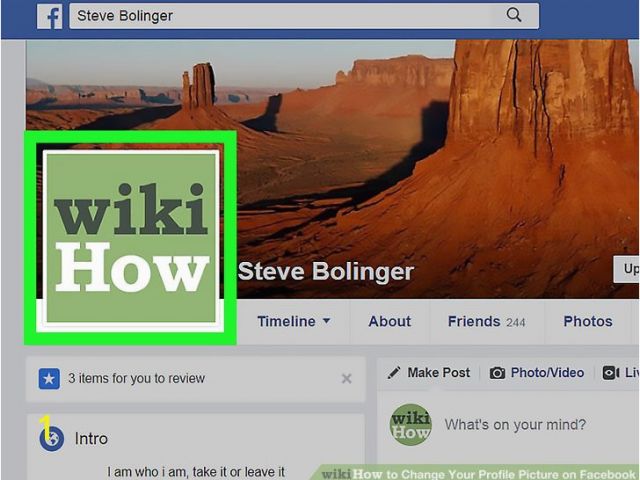The image size is (640, 480).
Task: Open the About tab
Action: 389,322
